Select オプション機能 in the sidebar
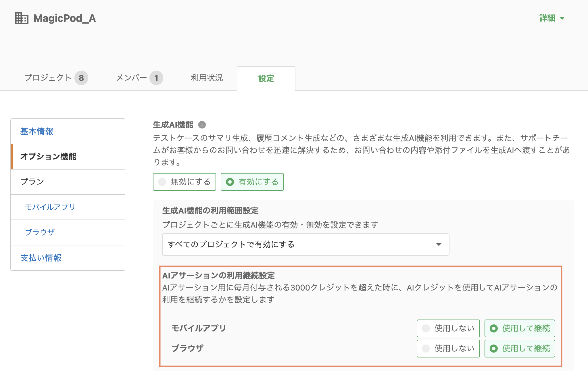The width and height of the screenshot is (588, 377). (68, 157)
